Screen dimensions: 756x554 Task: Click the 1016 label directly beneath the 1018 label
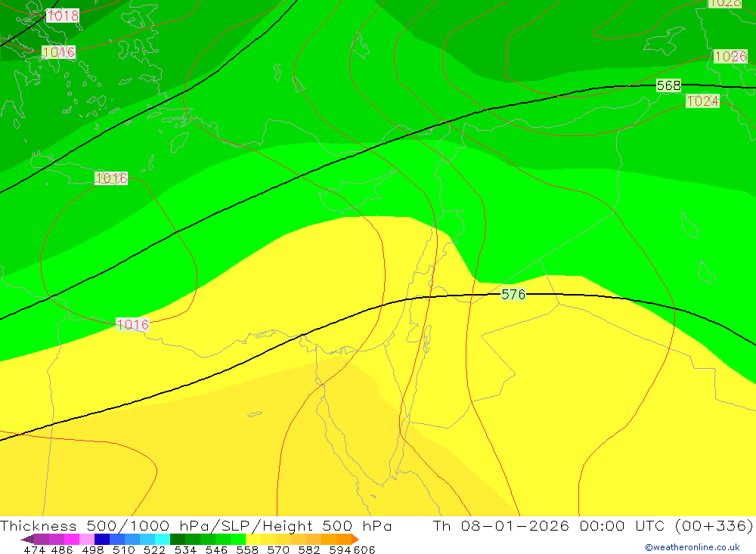pyautogui.click(x=59, y=52)
